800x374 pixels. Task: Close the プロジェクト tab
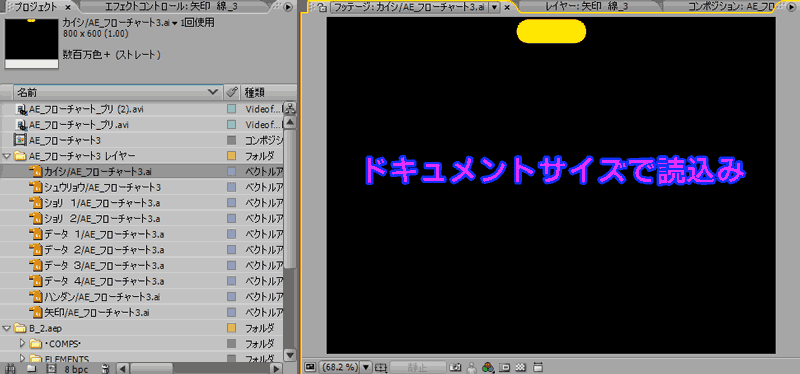click(x=68, y=7)
